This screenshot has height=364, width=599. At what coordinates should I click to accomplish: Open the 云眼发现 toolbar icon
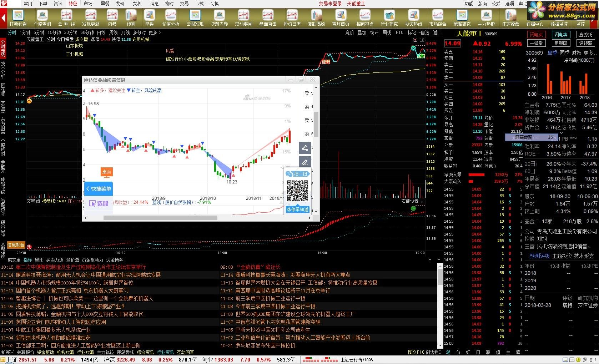pyautogui.click(x=195, y=18)
